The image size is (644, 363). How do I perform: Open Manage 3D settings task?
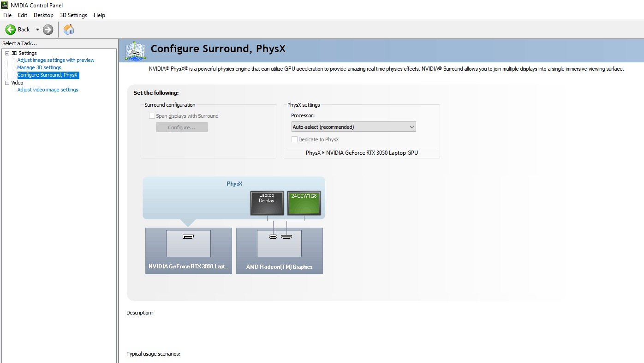pos(39,67)
